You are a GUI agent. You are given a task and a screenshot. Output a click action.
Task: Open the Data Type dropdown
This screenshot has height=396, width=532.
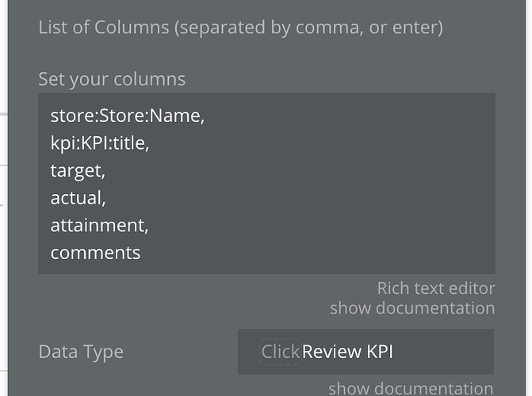(x=366, y=352)
